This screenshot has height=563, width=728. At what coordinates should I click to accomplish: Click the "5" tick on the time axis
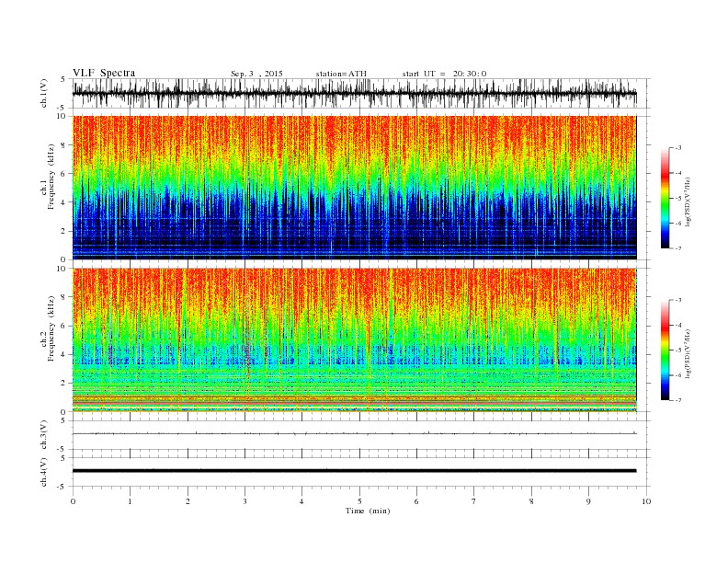(x=359, y=501)
